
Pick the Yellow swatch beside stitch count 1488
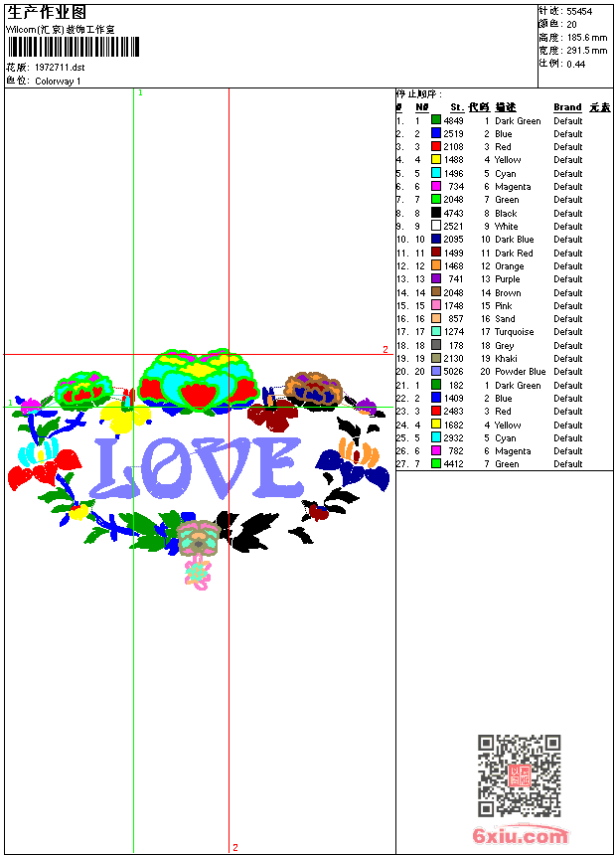(x=436, y=159)
